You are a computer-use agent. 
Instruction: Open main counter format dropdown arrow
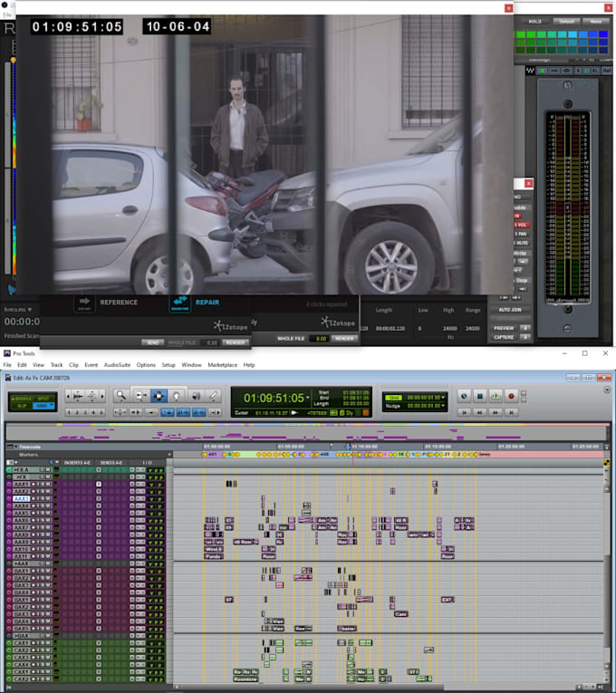click(x=308, y=398)
